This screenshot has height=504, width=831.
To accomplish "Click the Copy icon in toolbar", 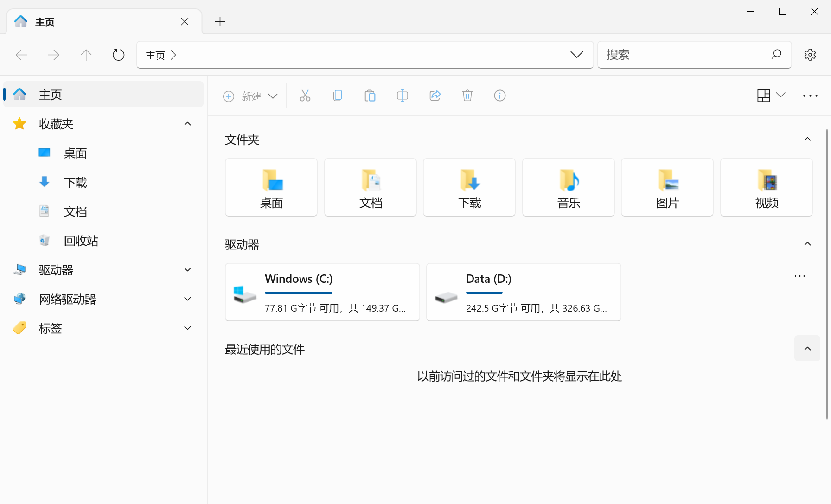I will point(338,96).
